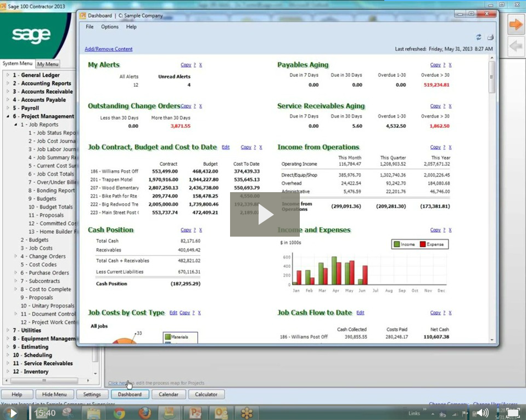This screenshot has width=526, height=420.
Task: Click the 201 - Trappen Motel job row
Action: click(x=175, y=180)
